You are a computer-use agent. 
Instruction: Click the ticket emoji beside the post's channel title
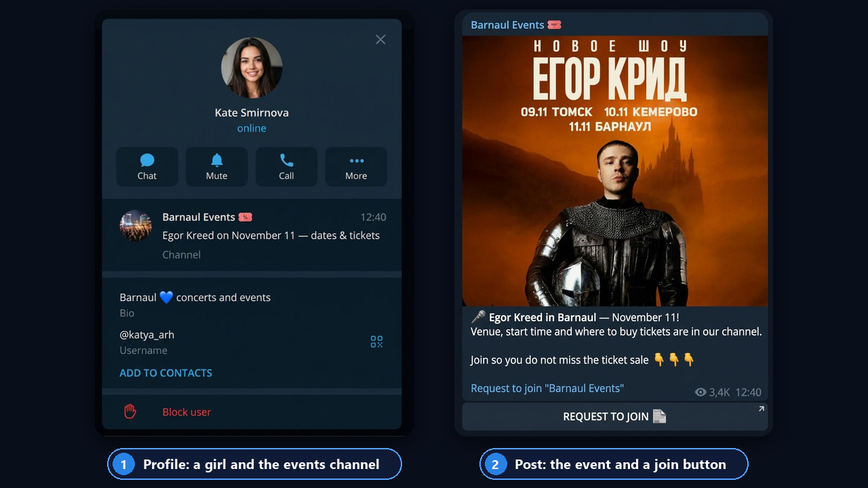pyautogui.click(x=554, y=24)
